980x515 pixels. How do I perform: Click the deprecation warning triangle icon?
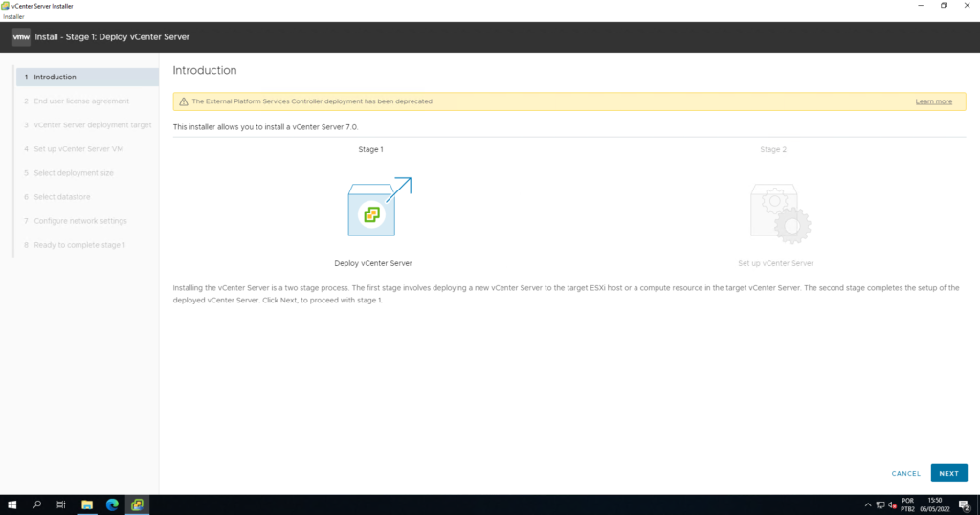tap(183, 101)
